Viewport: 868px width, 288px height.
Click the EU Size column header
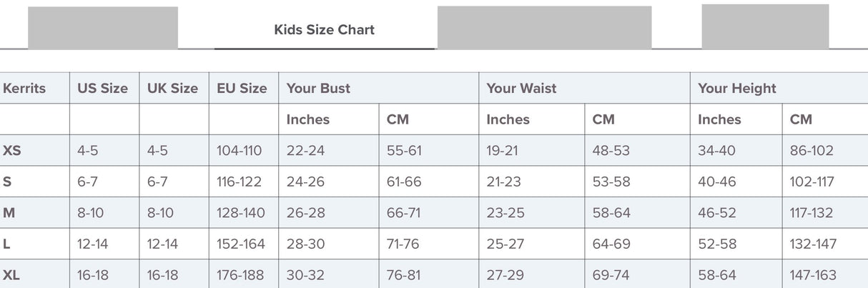coord(242,89)
